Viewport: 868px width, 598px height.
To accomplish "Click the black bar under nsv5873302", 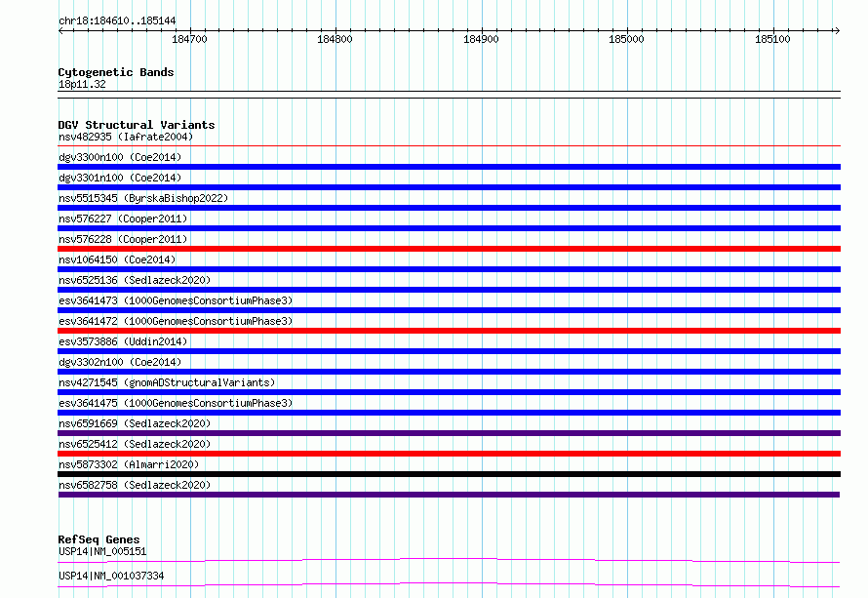I will coord(449,474).
